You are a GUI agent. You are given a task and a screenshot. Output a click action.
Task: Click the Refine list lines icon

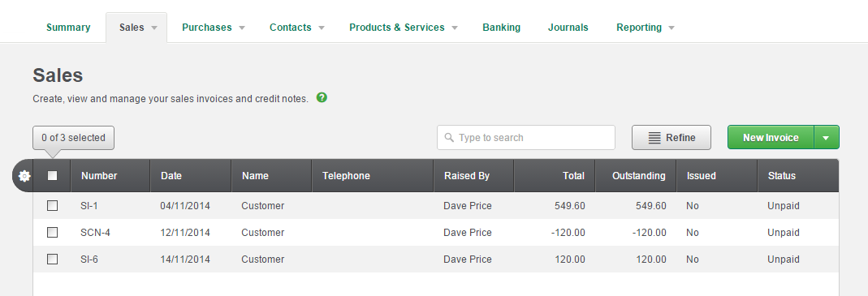pos(654,138)
